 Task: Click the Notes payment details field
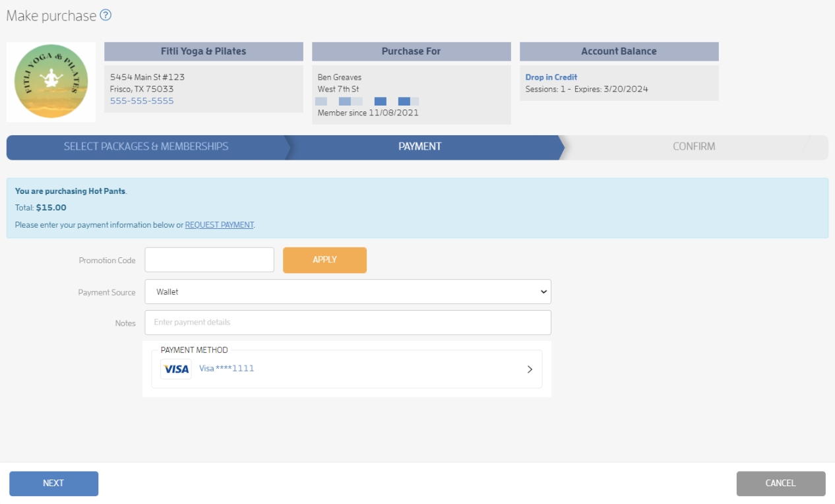[x=348, y=323]
